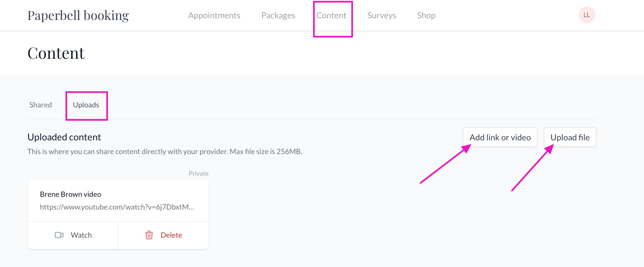The image size is (644, 267).
Task: Click the red trash can icon
Action: point(149,235)
